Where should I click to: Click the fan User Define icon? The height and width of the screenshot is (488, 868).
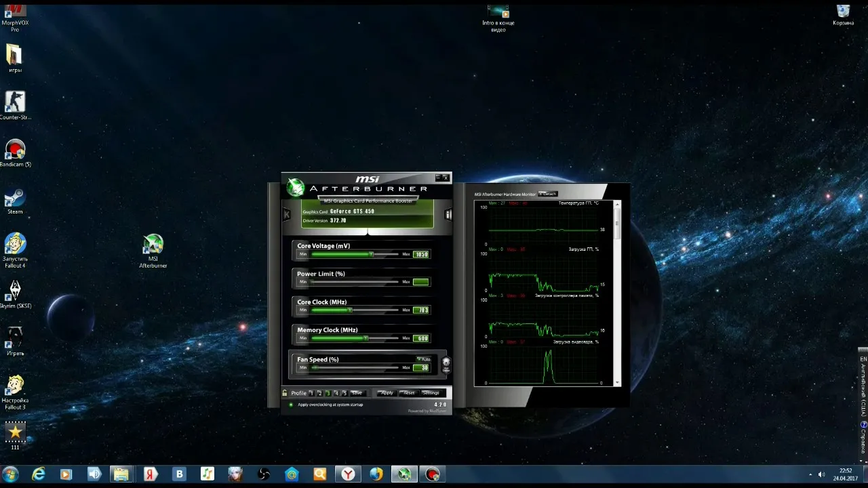point(446,365)
